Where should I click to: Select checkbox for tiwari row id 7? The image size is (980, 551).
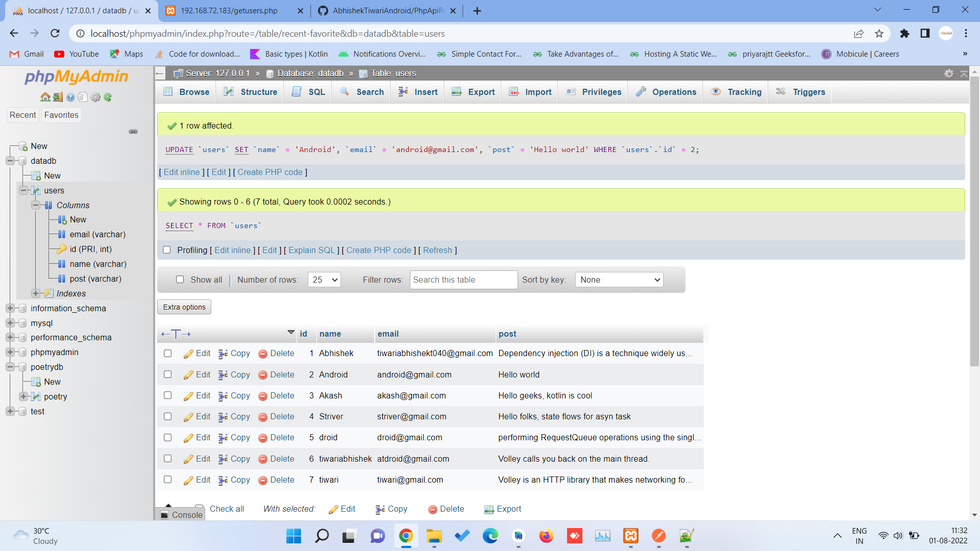click(167, 479)
